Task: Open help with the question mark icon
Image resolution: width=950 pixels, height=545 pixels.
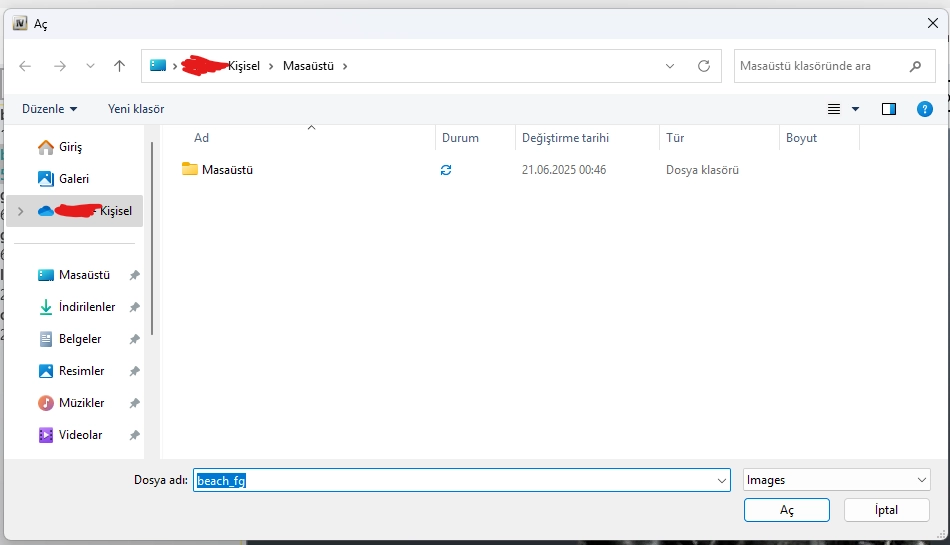Action: 925,109
